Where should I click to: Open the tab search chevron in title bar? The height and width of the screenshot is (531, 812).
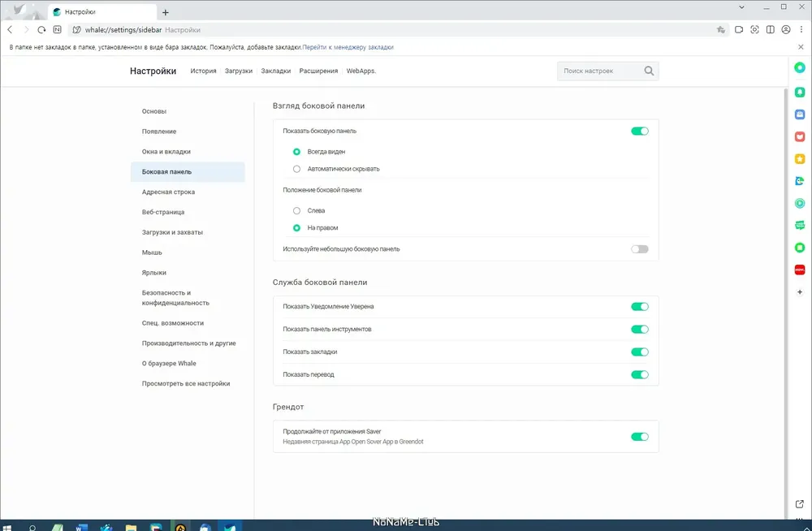click(x=741, y=7)
